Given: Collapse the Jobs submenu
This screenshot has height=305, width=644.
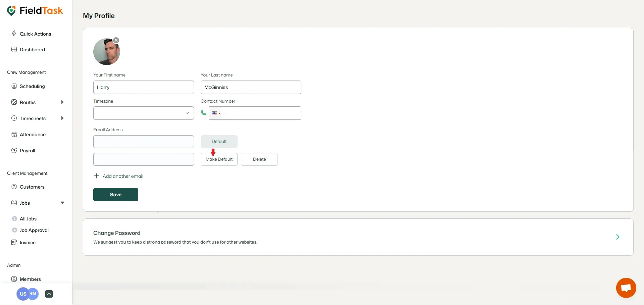Looking at the screenshot, I should (x=62, y=203).
